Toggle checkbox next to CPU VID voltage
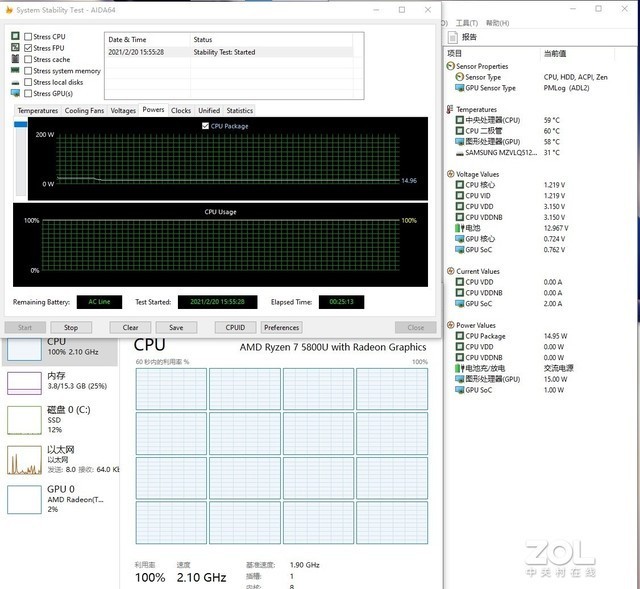The image size is (640, 589). tap(460, 196)
